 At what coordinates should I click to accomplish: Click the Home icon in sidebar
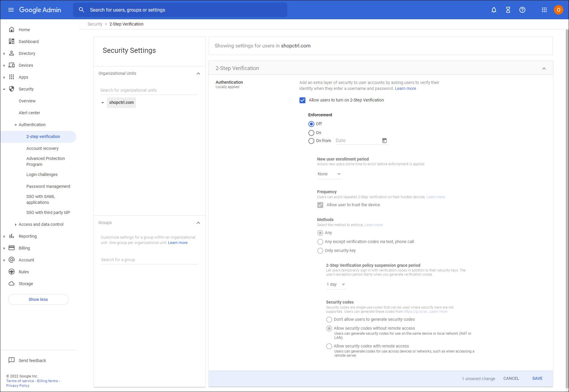click(12, 29)
